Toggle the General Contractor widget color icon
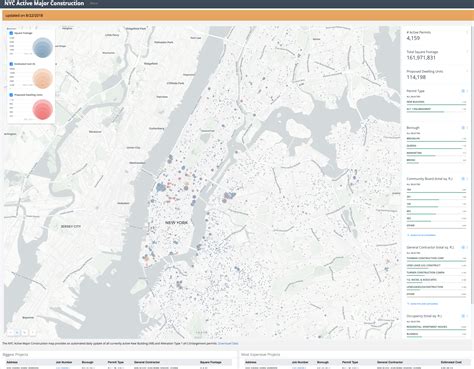Viewport: 474px width, 369px height. click(463, 248)
